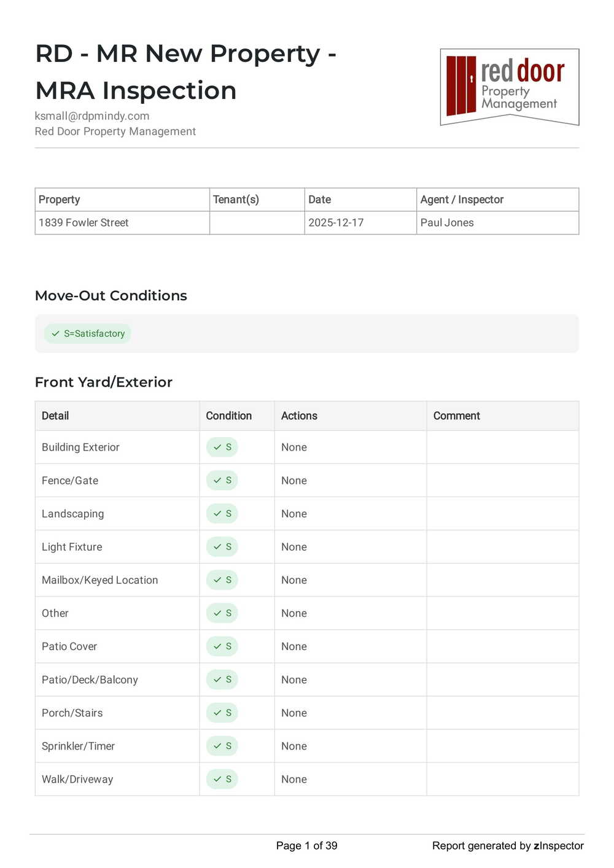
Task: Click the Comment column header
Action: click(x=456, y=416)
